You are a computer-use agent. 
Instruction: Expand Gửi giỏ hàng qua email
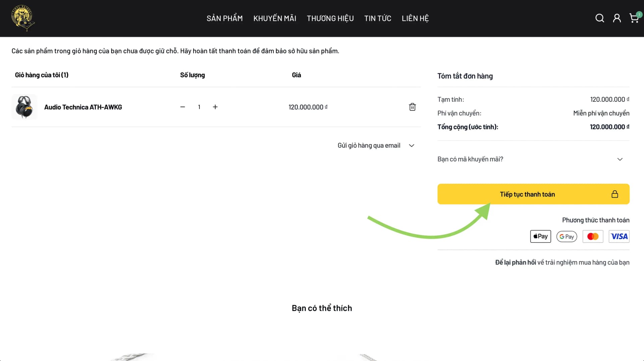[x=376, y=145]
